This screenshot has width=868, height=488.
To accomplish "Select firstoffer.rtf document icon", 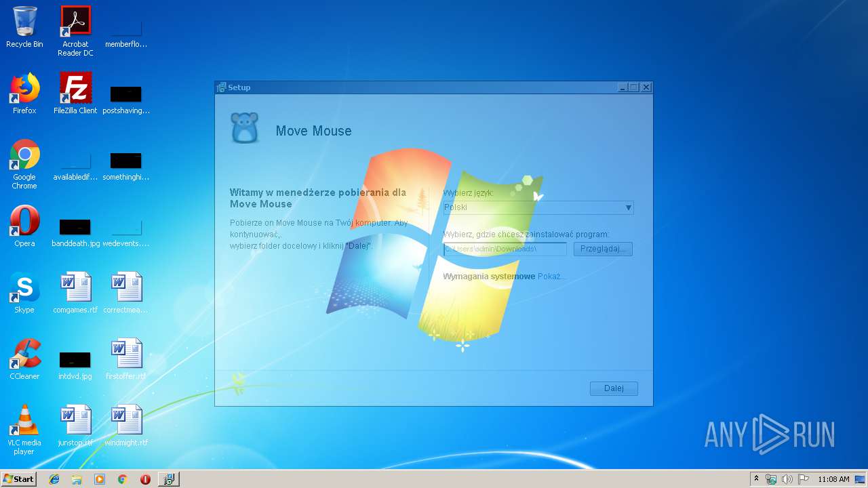I will coord(126,359).
